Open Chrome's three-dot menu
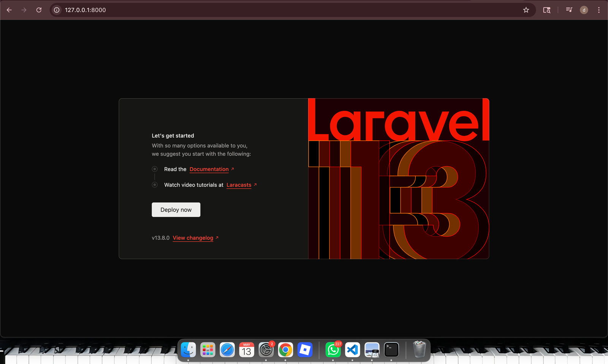This screenshot has height=364, width=608. pyautogui.click(x=599, y=10)
